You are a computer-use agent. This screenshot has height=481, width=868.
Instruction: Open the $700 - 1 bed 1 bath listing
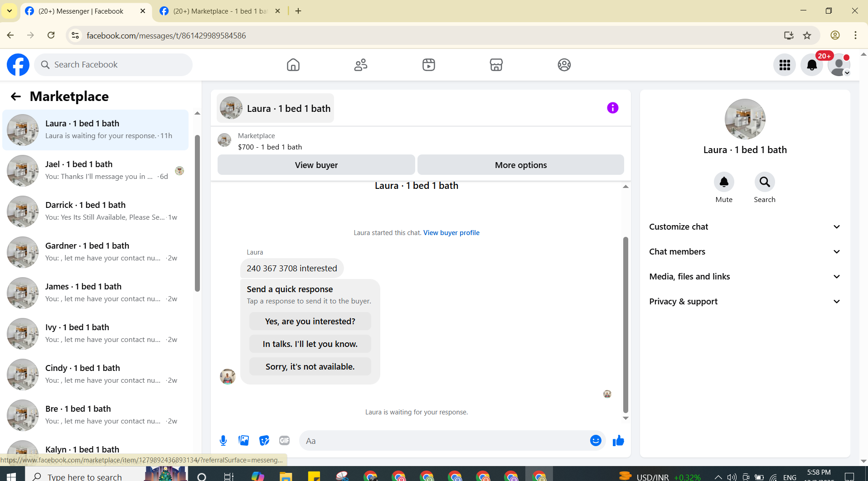(270, 147)
